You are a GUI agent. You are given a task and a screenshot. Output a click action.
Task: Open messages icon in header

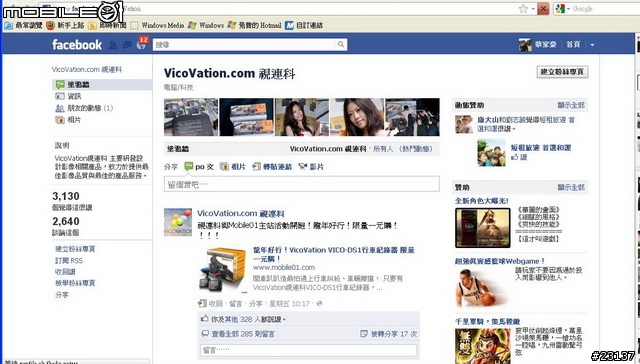point(127,45)
